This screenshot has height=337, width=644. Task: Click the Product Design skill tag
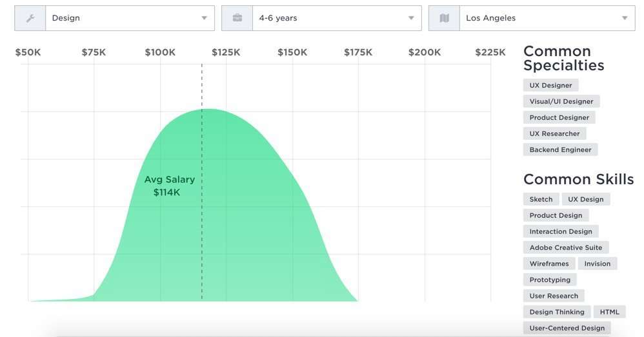556,215
